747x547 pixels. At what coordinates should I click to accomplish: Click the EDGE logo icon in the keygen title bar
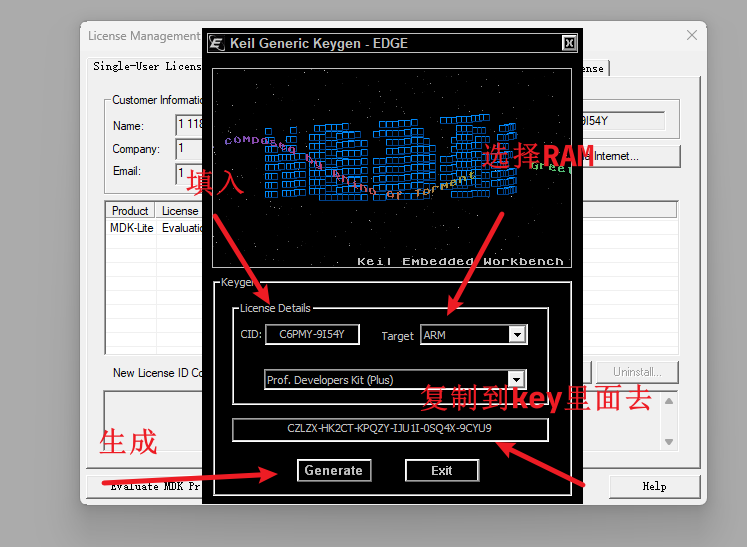pos(217,43)
